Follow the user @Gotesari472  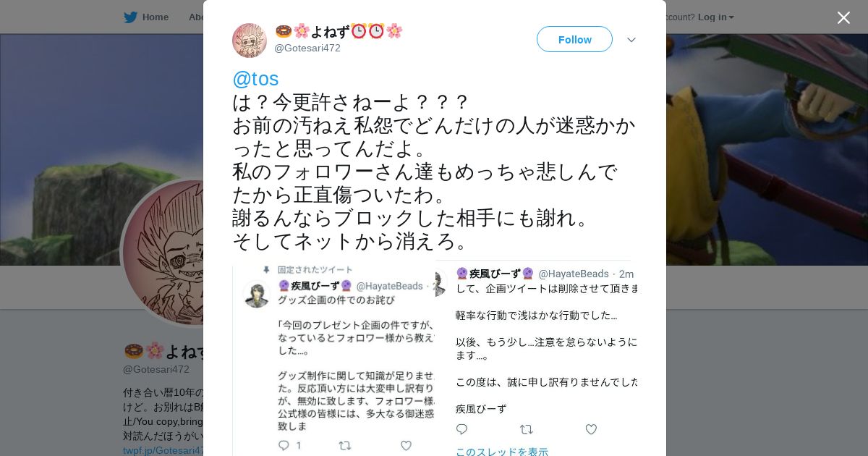click(574, 39)
